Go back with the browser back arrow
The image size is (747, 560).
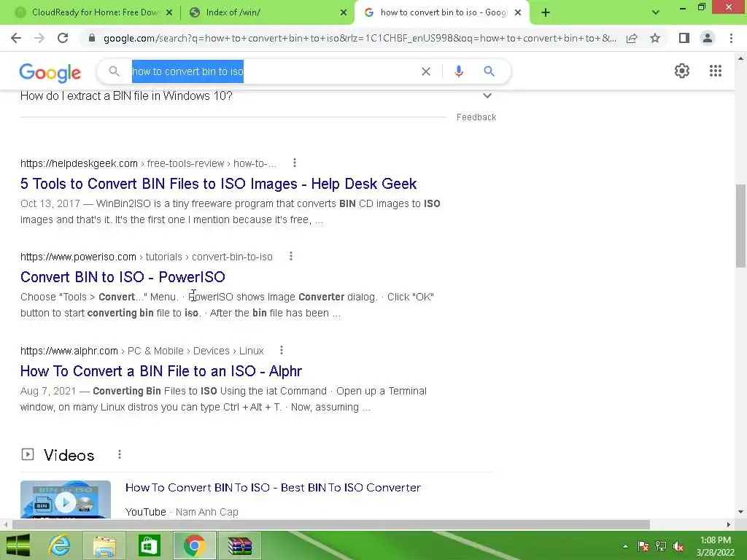pos(16,38)
